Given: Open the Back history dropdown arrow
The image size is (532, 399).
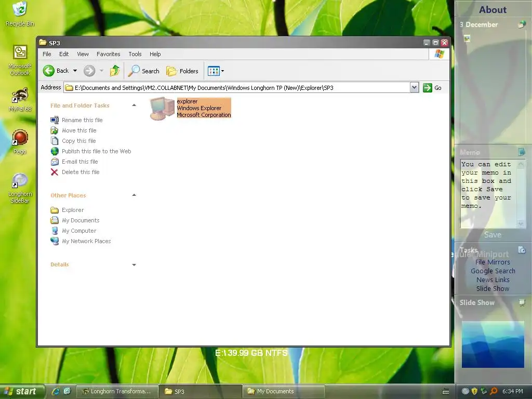Looking at the screenshot, I should click(75, 71).
